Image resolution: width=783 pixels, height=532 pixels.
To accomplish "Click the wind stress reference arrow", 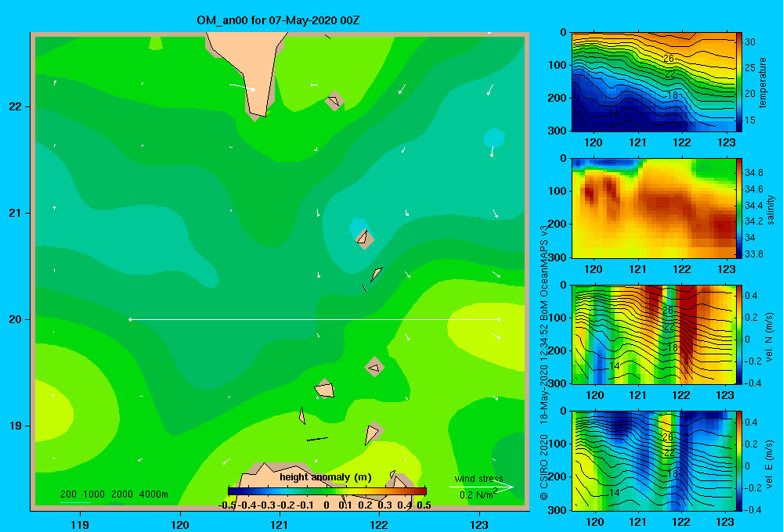I will 482,487.
